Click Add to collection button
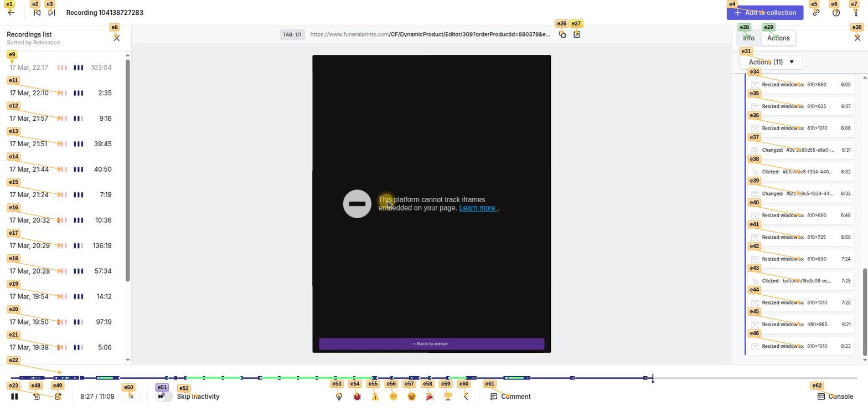868x411 pixels. click(765, 12)
